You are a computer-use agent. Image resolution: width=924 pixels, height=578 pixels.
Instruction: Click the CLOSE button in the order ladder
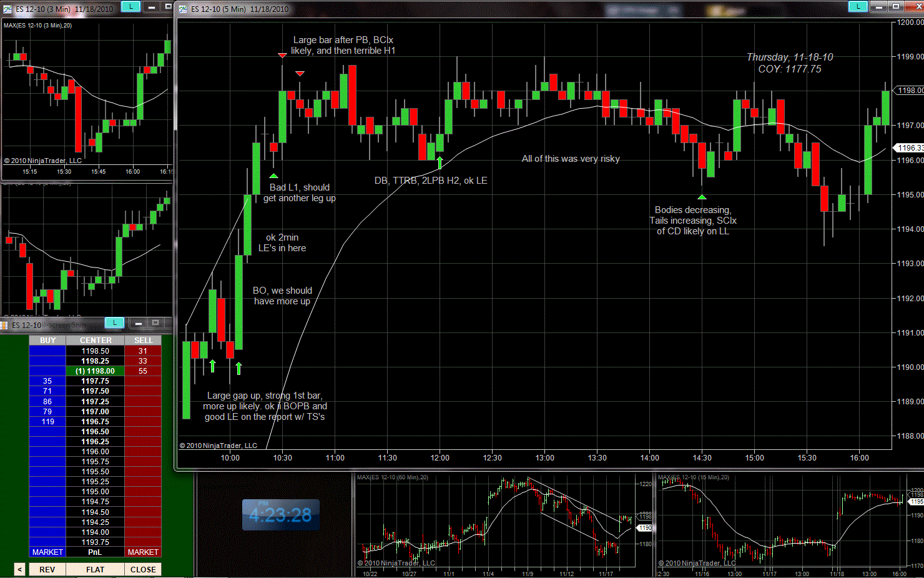[x=143, y=569]
